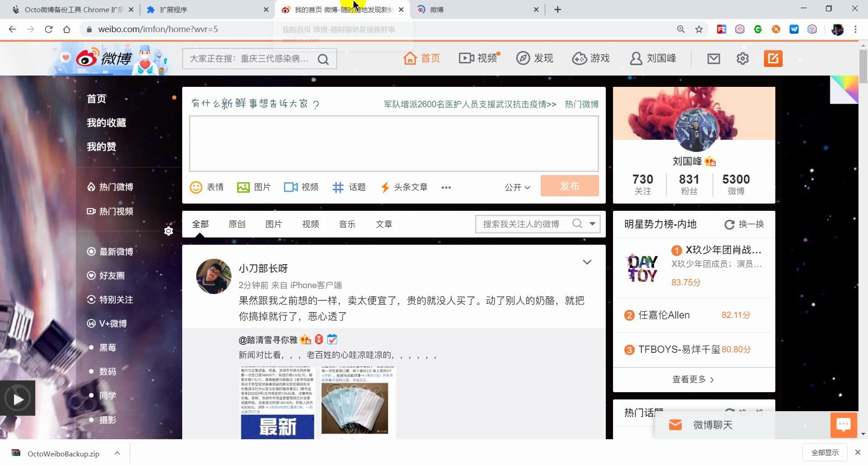Switch to the 原创 feed tab

(x=237, y=223)
